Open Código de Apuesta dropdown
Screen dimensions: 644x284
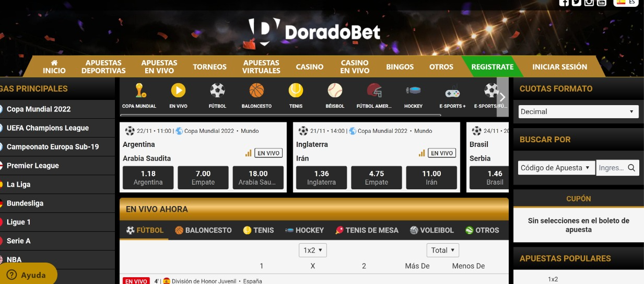tap(556, 168)
